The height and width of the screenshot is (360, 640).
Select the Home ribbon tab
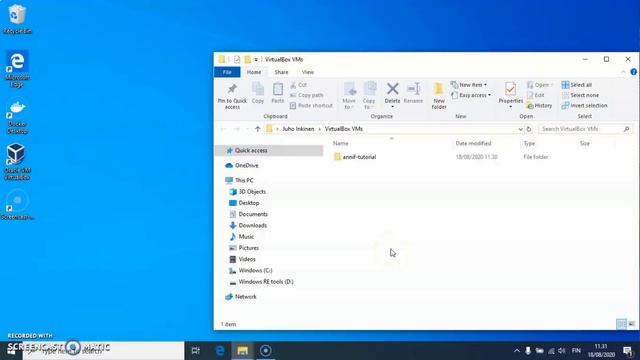[x=254, y=72]
